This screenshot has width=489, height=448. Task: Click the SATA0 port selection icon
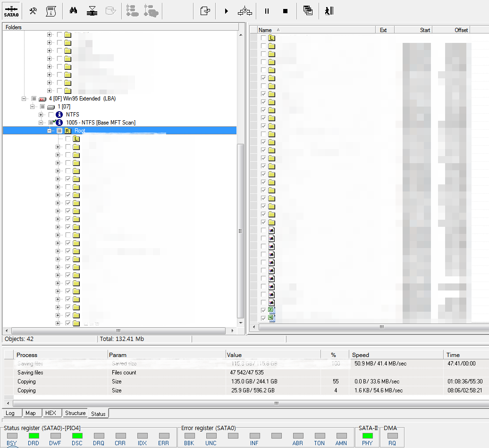(11, 11)
